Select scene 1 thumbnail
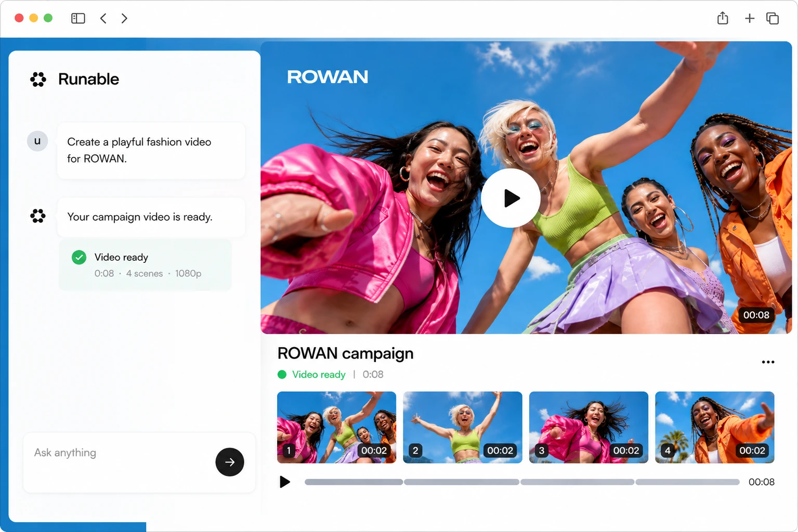798x532 pixels. (336, 427)
